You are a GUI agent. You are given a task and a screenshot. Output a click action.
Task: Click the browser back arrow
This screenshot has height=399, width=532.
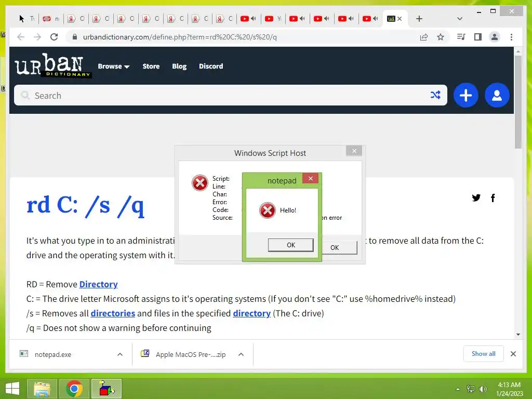click(21, 37)
